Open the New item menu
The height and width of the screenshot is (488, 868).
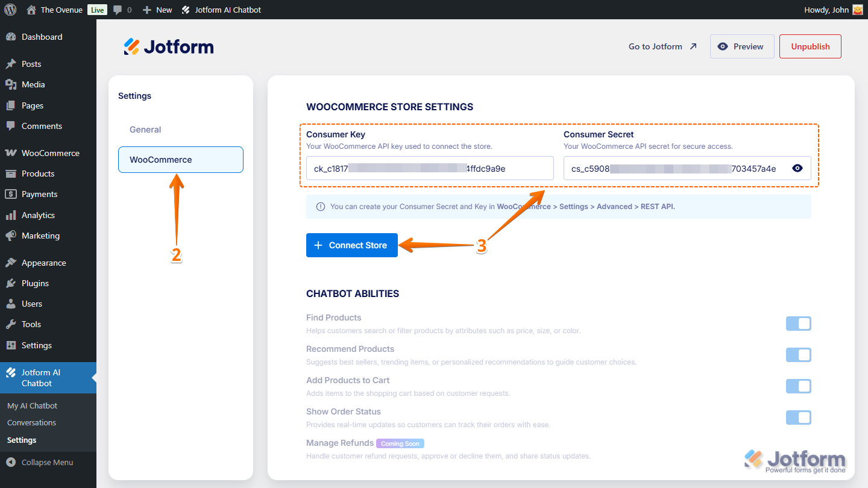point(157,9)
